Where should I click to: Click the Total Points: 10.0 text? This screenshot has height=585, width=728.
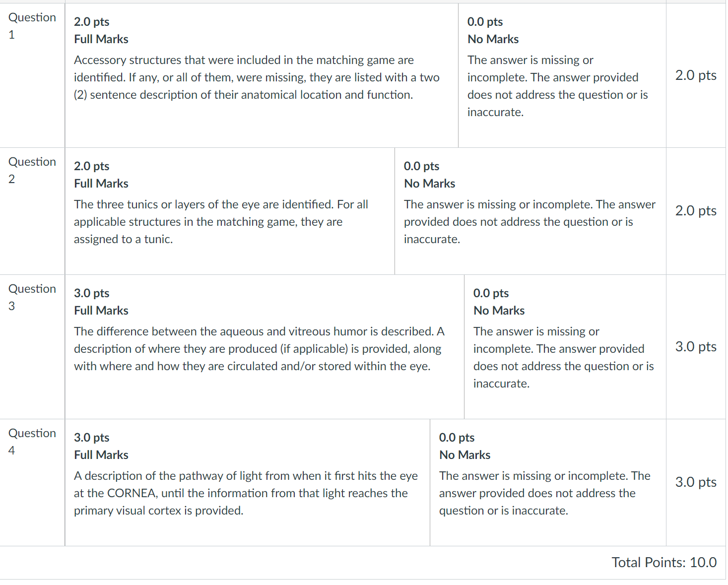(664, 563)
